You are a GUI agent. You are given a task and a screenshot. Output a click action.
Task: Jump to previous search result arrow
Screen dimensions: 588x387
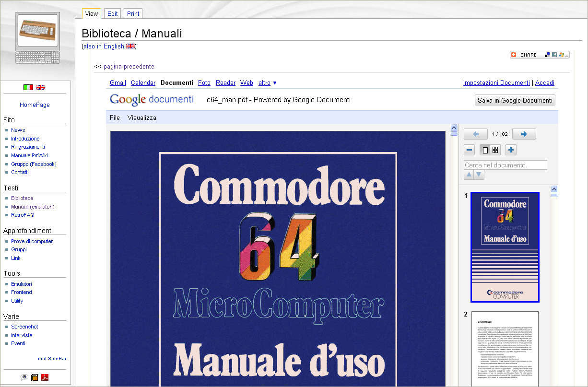(x=469, y=175)
